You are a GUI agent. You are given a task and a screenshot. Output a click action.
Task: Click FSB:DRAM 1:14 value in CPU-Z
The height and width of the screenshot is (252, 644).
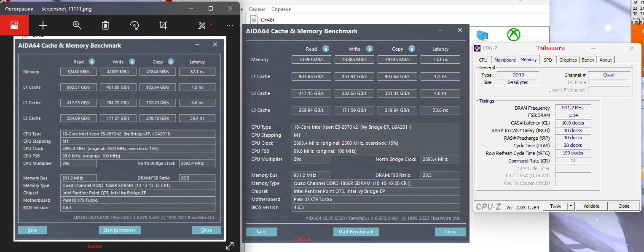[573, 115]
